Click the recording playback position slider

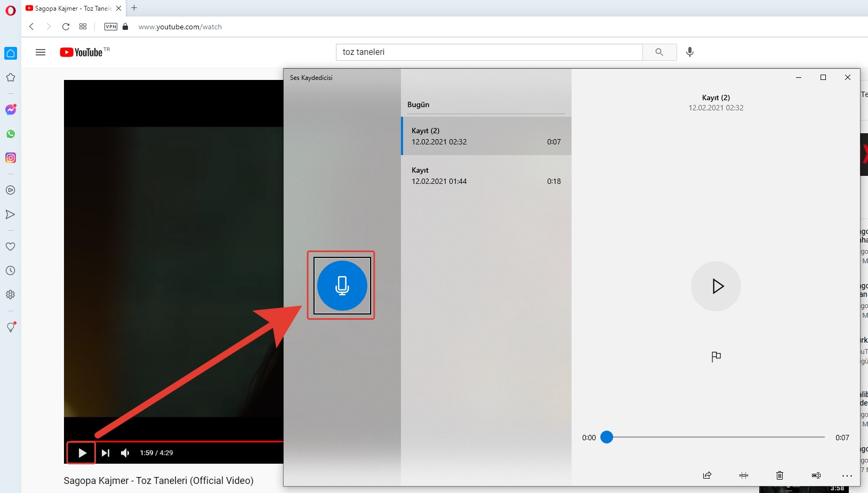tap(714, 437)
